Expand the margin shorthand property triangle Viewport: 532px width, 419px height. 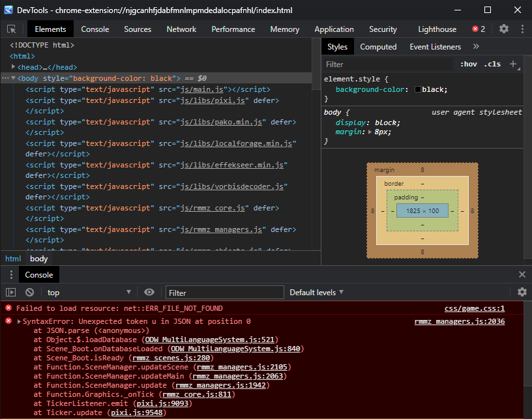[x=370, y=132]
